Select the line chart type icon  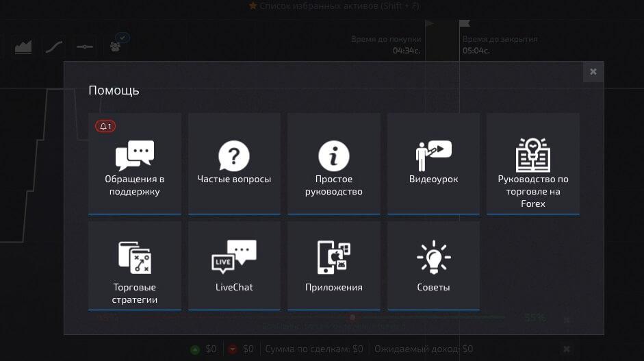(x=54, y=47)
